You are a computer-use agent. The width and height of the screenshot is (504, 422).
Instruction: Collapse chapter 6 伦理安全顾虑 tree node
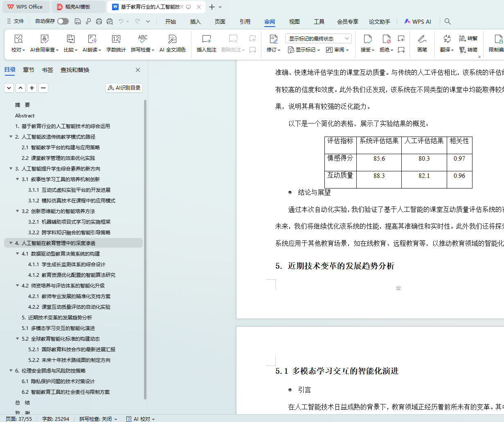point(11,370)
